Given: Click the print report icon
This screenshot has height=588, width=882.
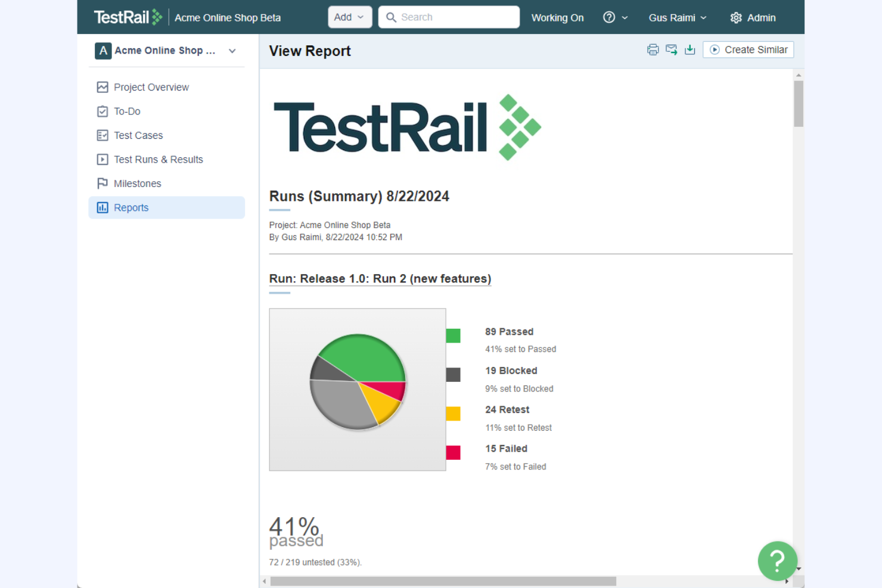Looking at the screenshot, I should 653,49.
